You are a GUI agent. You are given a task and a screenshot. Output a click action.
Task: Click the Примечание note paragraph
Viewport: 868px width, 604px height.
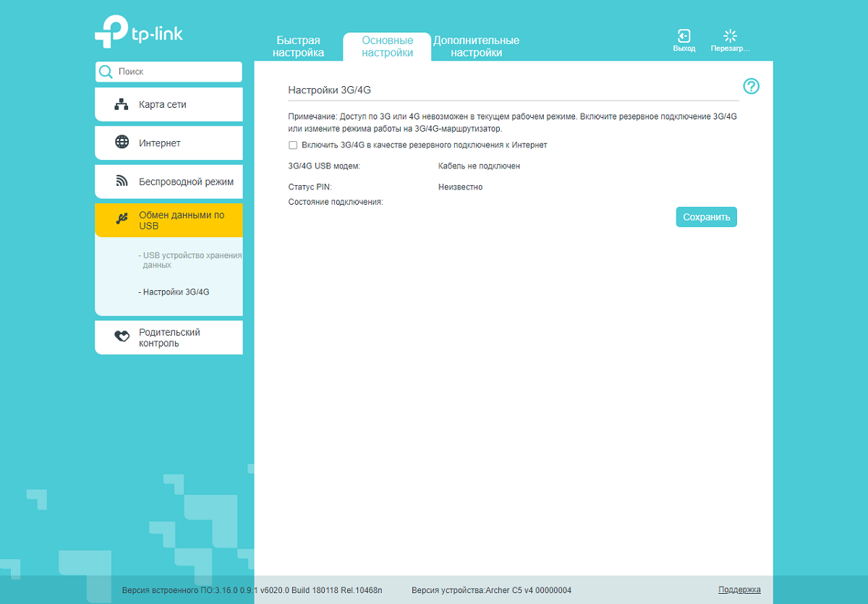tap(513, 122)
